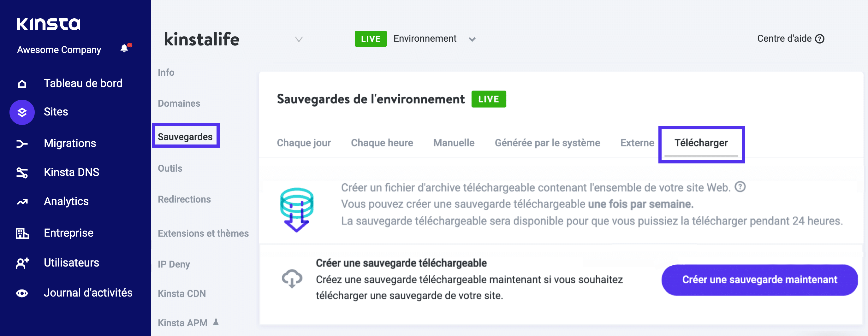The width and height of the screenshot is (868, 336).
Task: Click the Migrations icon
Action: tap(21, 143)
